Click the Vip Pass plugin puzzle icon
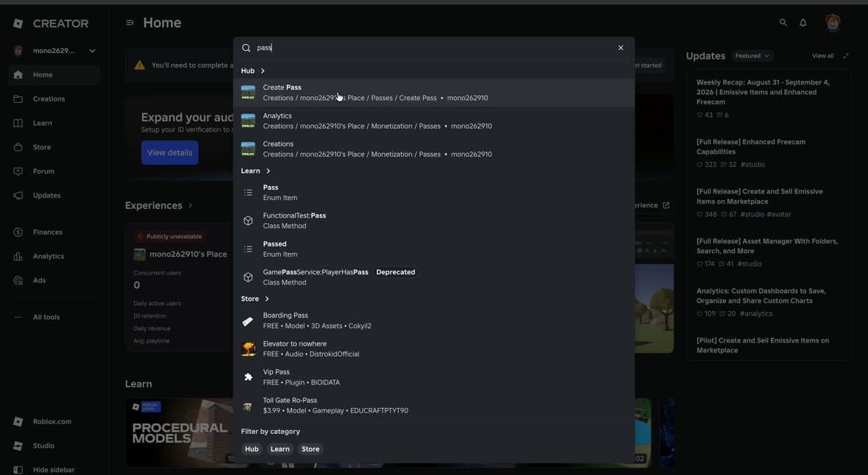The image size is (868, 475). [248, 377]
